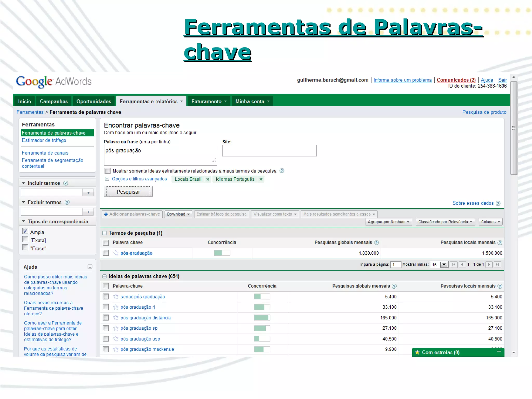The width and height of the screenshot is (532, 399).
Task: Go to first results page
Action: pyautogui.click(x=454, y=264)
